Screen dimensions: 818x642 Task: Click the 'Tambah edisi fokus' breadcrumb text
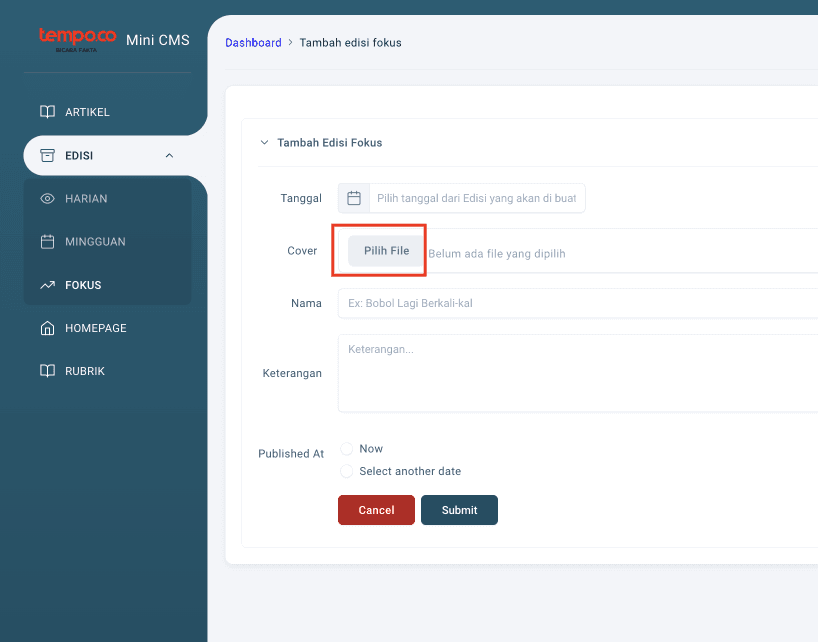pos(351,43)
